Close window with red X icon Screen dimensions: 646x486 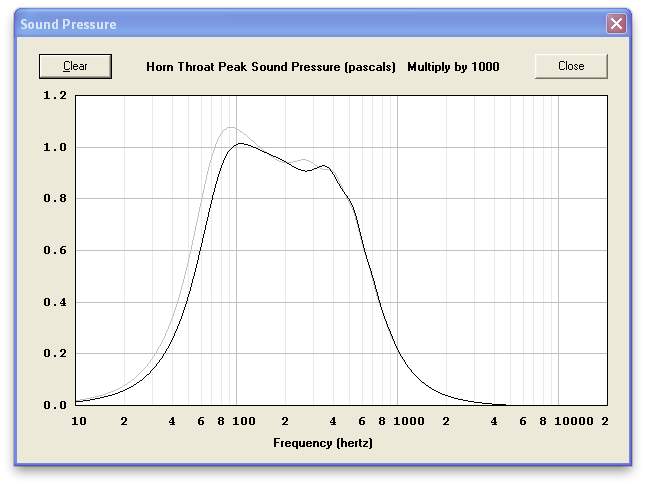click(616, 23)
